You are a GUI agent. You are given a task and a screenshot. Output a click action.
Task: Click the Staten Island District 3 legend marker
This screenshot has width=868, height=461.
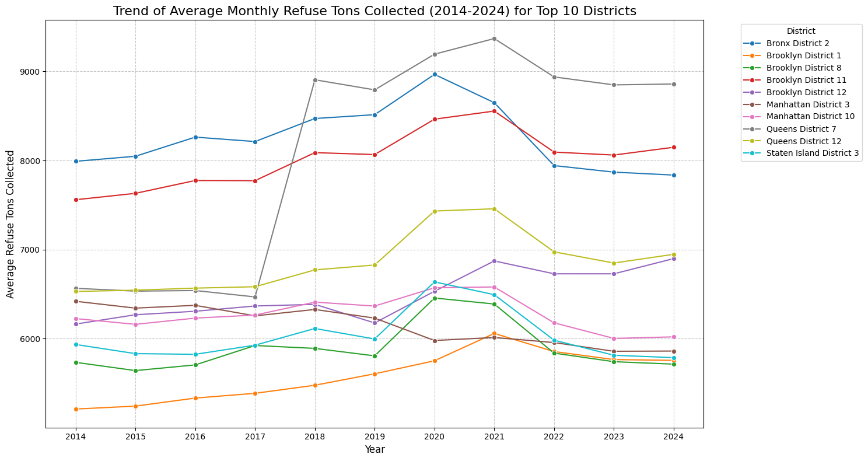click(752, 153)
